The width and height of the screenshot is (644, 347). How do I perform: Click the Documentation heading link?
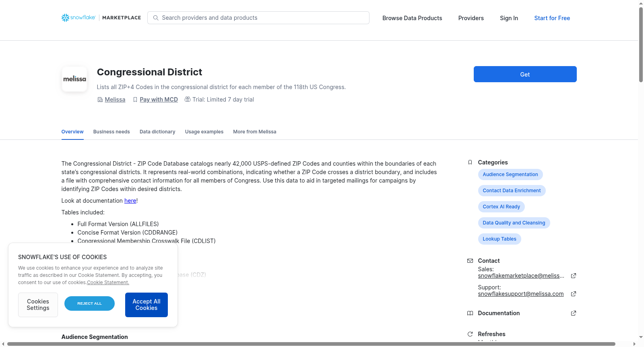tap(499, 313)
